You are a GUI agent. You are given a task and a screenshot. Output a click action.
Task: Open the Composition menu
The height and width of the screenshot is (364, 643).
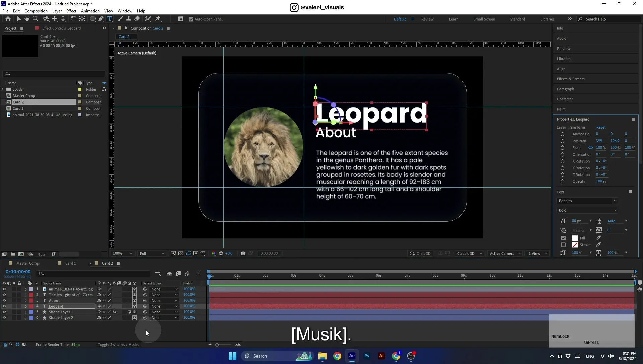(36, 11)
